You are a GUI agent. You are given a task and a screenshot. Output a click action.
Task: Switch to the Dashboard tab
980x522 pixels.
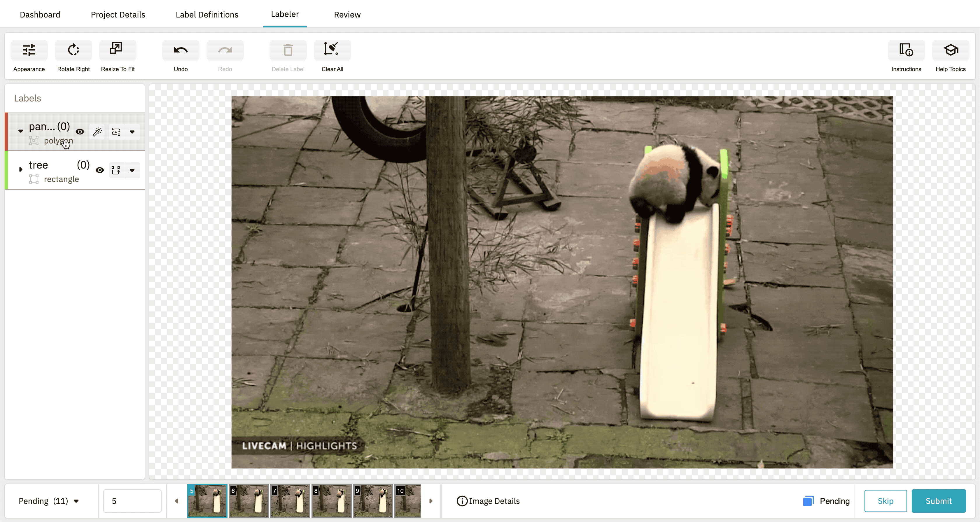tap(40, 15)
